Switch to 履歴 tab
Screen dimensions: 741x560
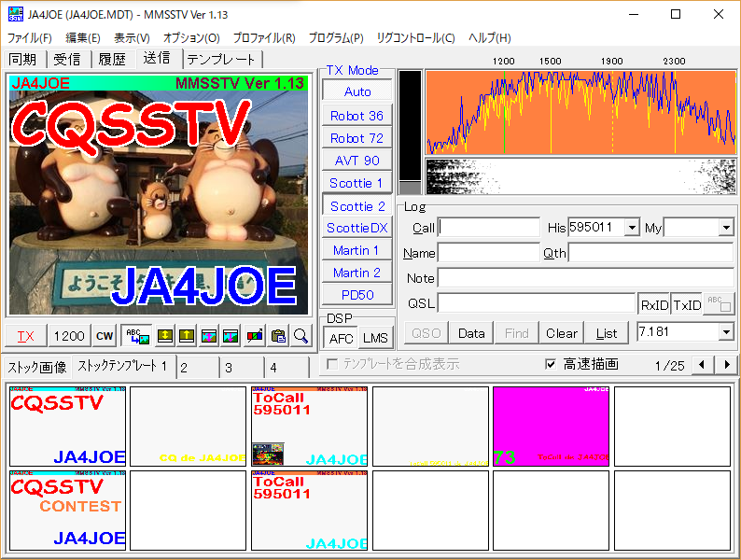coord(113,60)
